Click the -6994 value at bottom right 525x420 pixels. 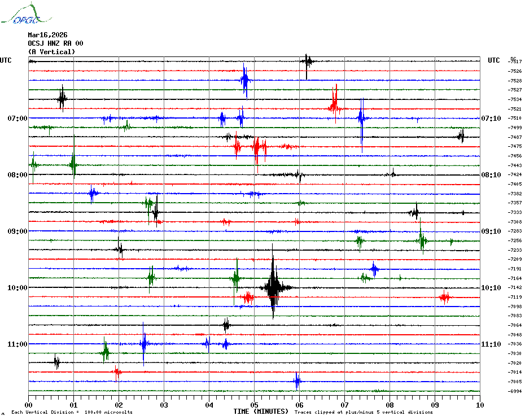coord(514,391)
